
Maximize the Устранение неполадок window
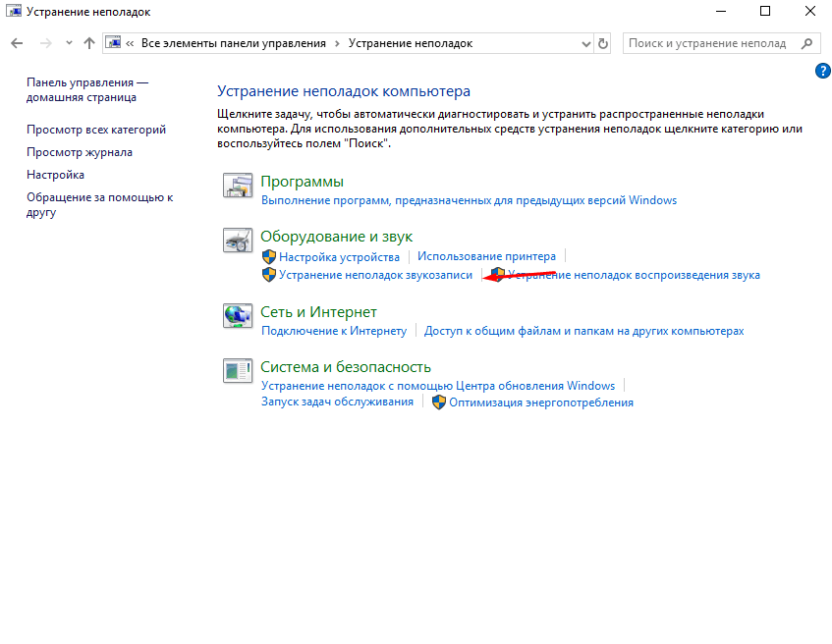765,11
